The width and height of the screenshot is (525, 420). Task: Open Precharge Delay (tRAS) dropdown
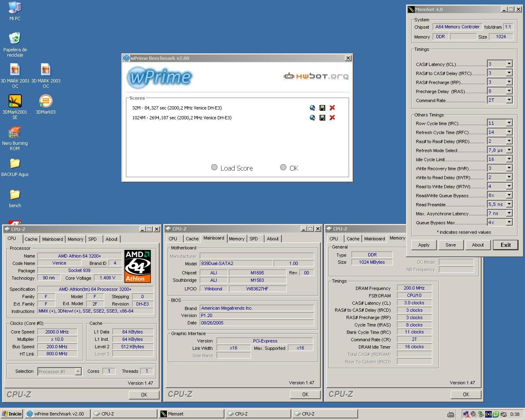point(509,91)
